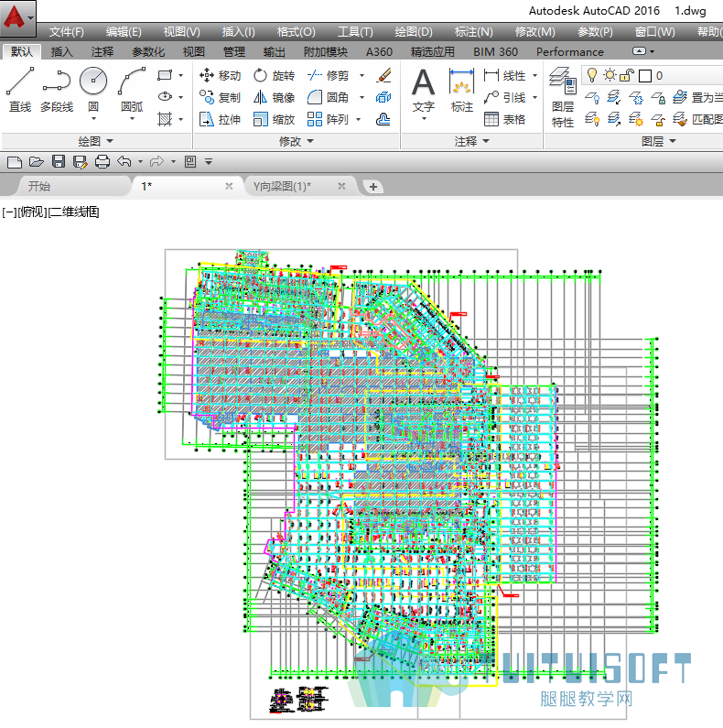Click the Erase pencil icon

pyautogui.click(x=383, y=75)
